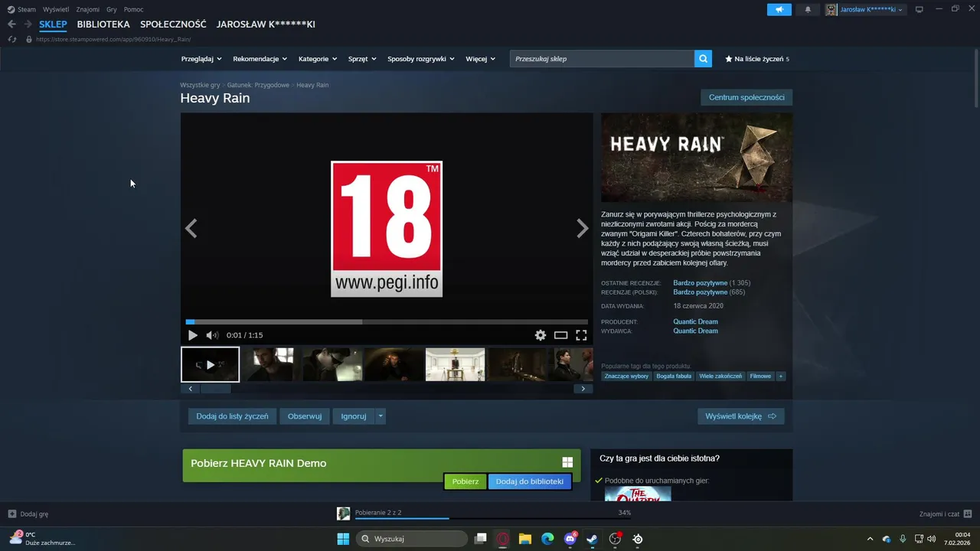This screenshot has width=980, height=551.
Task: Open Opera browser from taskbar
Action: pyautogui.click(x=503, y=539)
